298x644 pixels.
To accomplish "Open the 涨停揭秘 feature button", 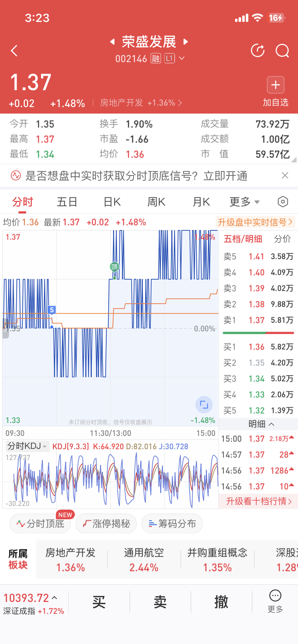I will point(106,524).
